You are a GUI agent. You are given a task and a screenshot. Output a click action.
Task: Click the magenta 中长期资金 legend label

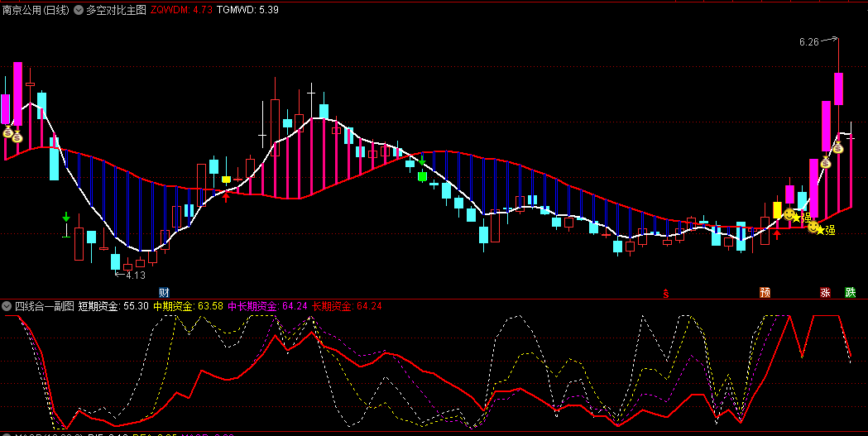[253, 306]
